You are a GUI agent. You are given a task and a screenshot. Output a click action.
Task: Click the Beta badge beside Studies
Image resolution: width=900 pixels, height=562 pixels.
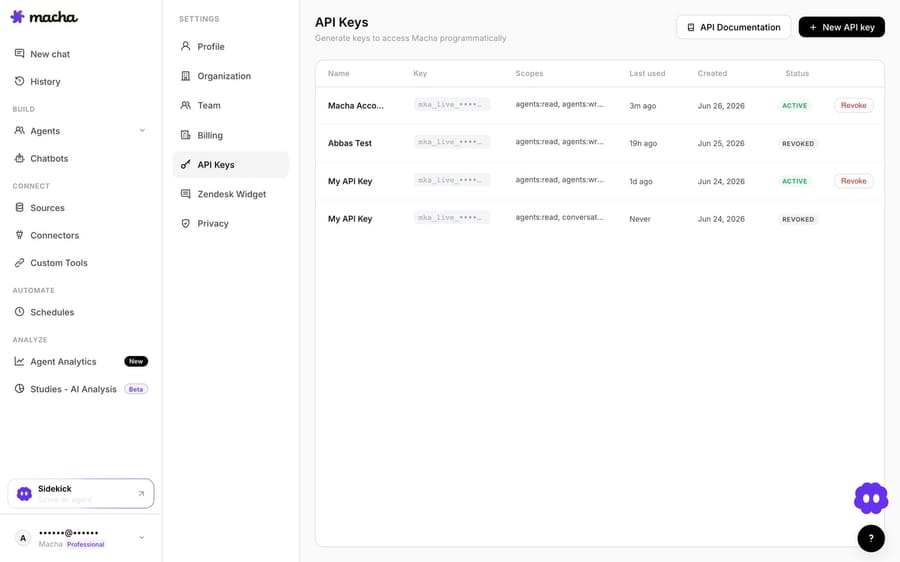(x=136, y=389)
